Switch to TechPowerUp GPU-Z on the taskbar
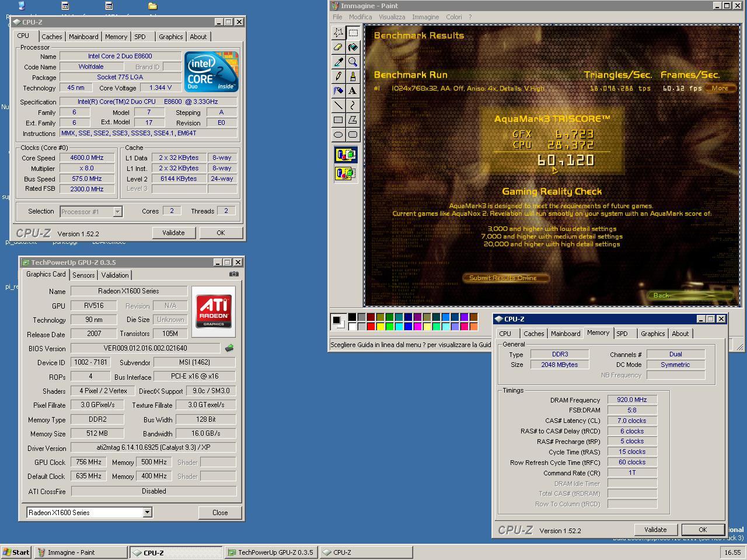 coord(271,552)
